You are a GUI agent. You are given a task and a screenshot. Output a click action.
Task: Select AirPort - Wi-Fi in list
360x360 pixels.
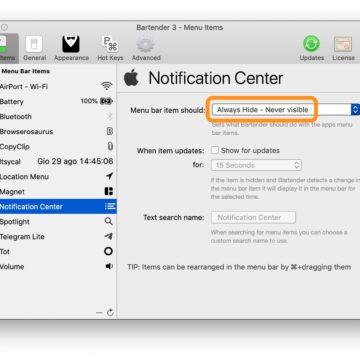pos(57,87)
